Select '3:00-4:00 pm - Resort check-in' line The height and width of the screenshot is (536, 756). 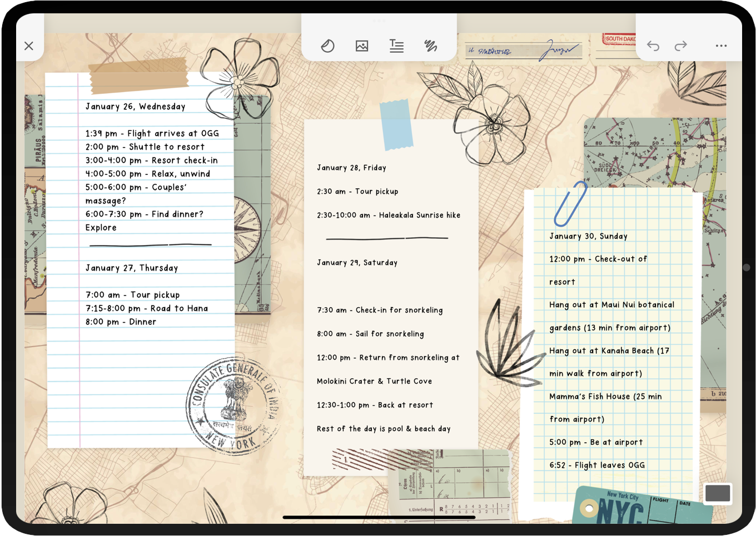click(x=151, y=160)
